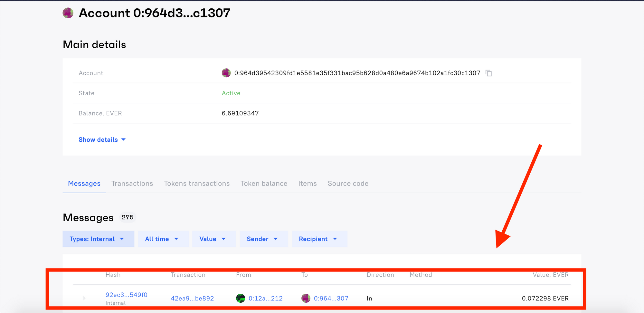Image resolution: width=644 pixels, height=313 pixels.
Task: Expand Show details section
Action: click(x=102, y=140)
